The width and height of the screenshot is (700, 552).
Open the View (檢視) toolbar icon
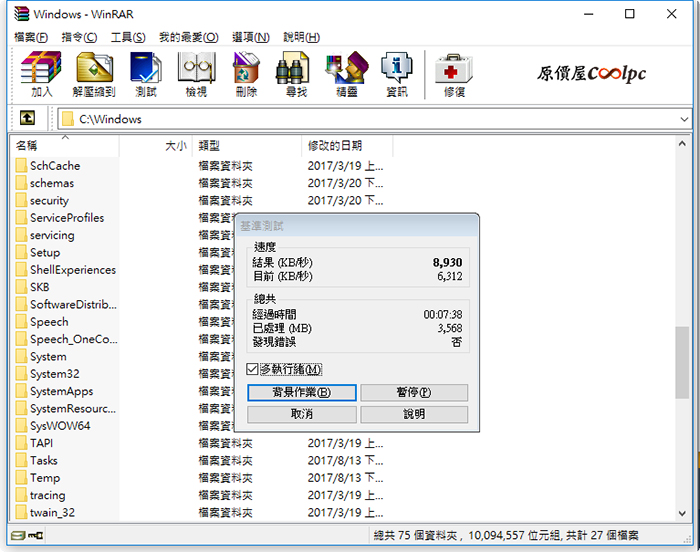pyautogui.click(x=196, y=67)
